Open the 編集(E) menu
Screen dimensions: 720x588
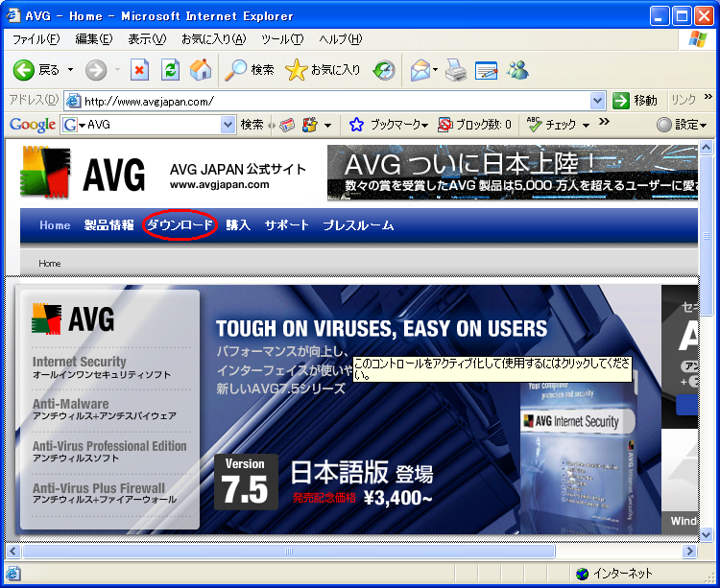(x=94, y=39)
